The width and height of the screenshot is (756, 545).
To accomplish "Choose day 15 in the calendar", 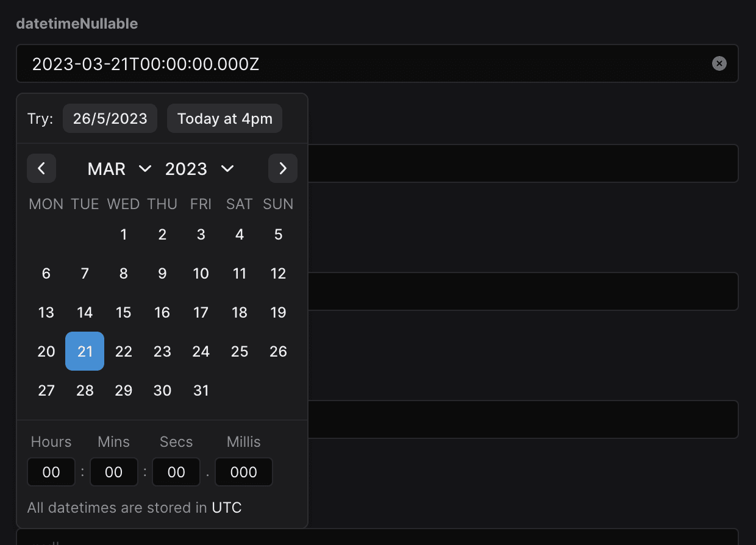I will click(x=124, y=312).
